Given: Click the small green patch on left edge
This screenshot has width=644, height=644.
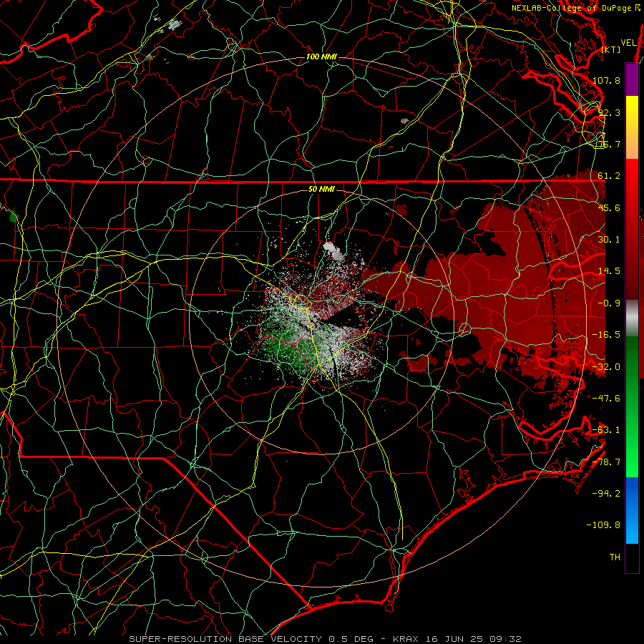Looking at the screenshot, I should click(14, 215).
